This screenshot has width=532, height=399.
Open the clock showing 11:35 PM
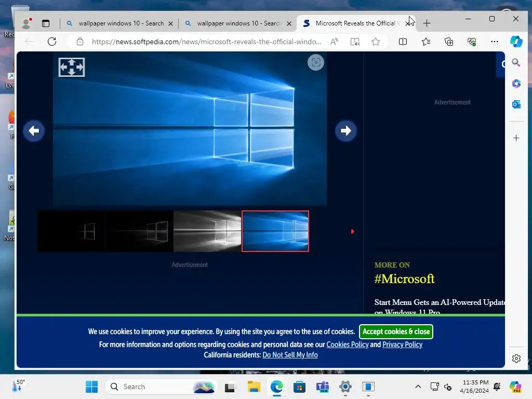pyautogui.click(x=475, y=387)
